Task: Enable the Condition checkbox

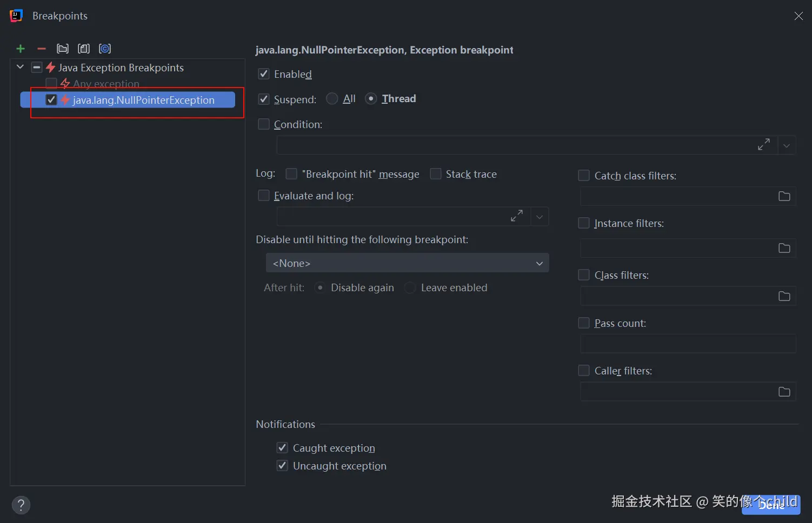Action: coord(264,124)
